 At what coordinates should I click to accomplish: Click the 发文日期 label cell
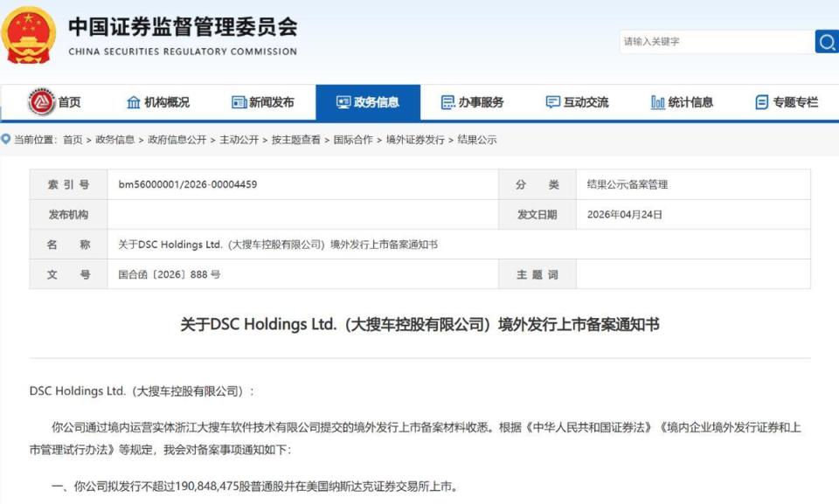pos(537,215)
